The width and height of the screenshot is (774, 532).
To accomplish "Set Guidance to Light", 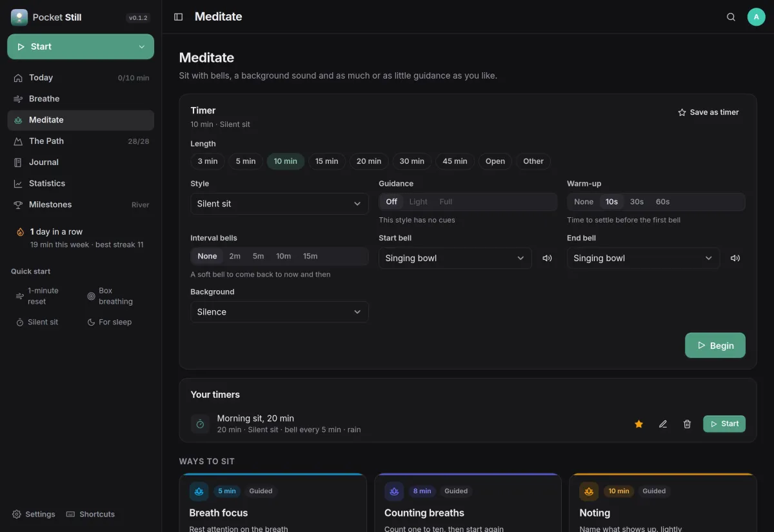I will click(x=418, y=202).
